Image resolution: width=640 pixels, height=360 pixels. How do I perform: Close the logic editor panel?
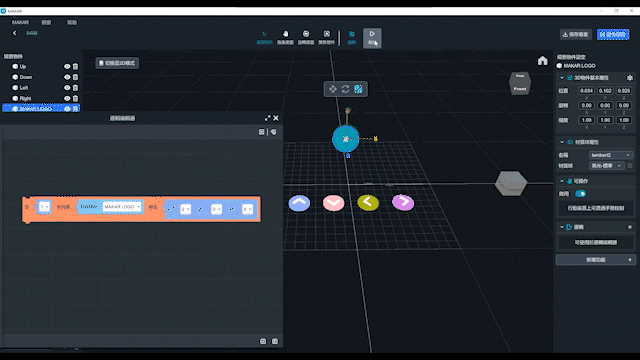276,118
